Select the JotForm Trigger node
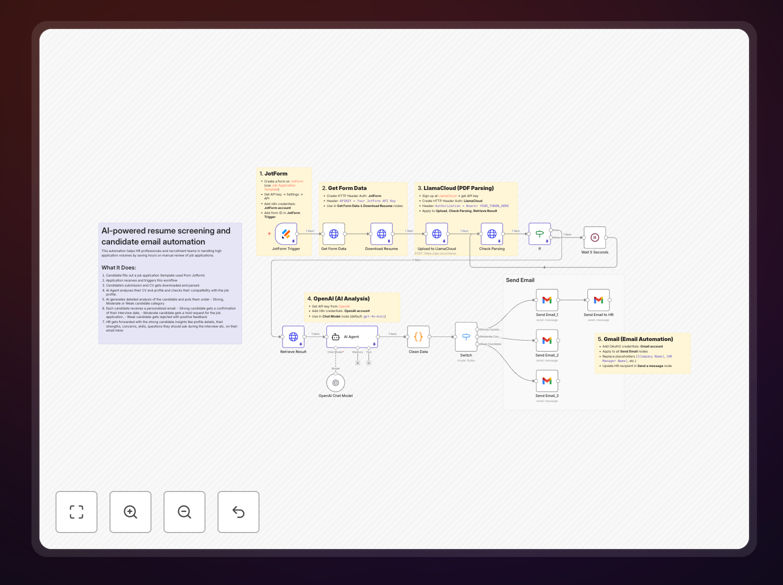Screen dimensions: 783x585 (286, 233)
